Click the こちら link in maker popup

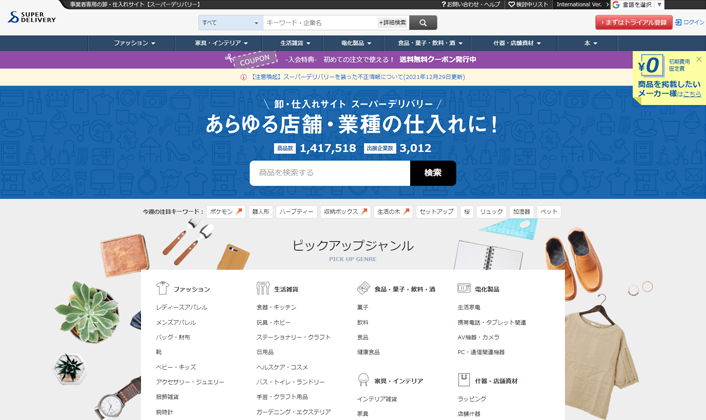(x=692, y=94)
